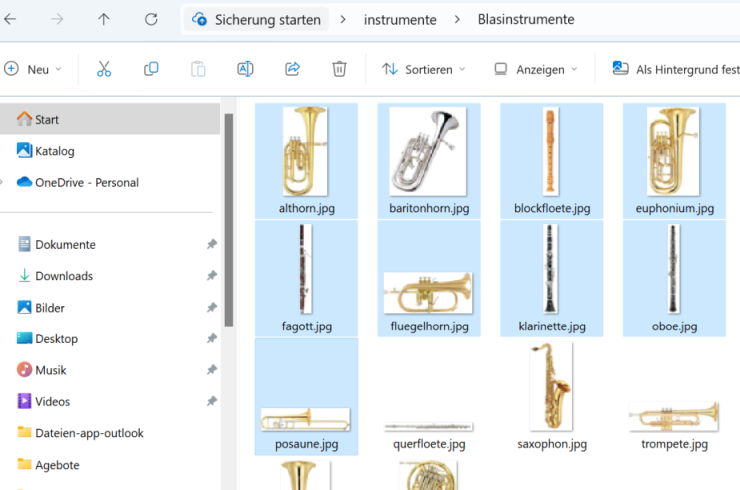The height and width of the screenshot is (490, 740).
Task: Click the pin icon next to Desktop
Action: 211,338
